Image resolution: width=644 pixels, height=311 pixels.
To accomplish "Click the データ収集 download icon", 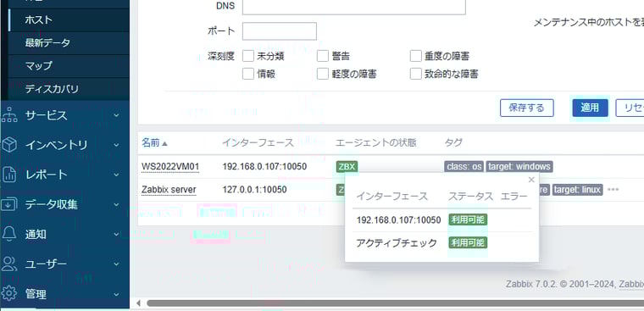I will [x=9, y=204].
